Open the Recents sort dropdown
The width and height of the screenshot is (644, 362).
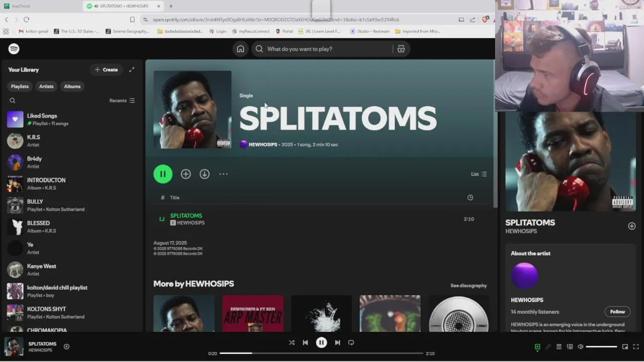122,101
